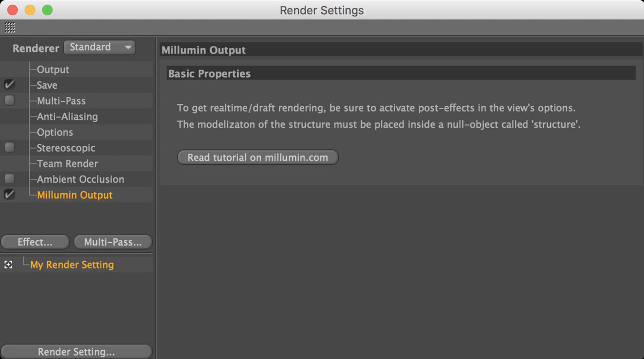Enable the Multi-Pass checkbox
This screenshot has width=644, height=359.
click(x=9, y=100)
